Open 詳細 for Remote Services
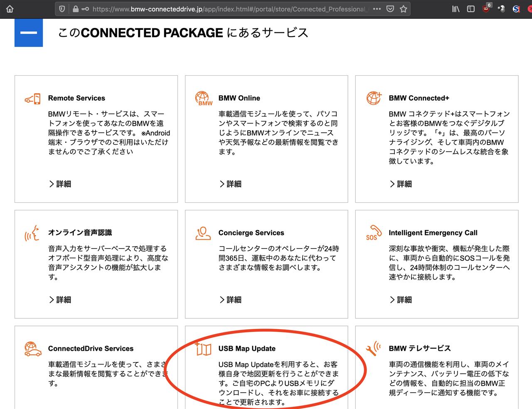The image size is (532, 409). point(60,184)
